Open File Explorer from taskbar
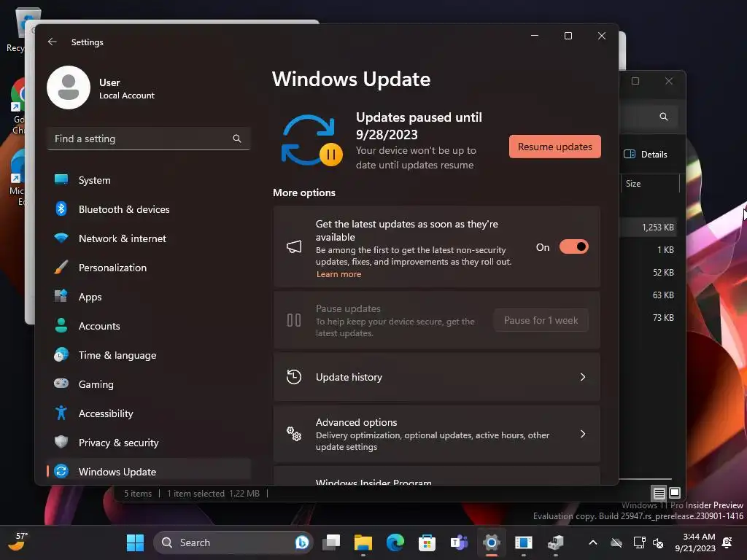 point(363,542)
